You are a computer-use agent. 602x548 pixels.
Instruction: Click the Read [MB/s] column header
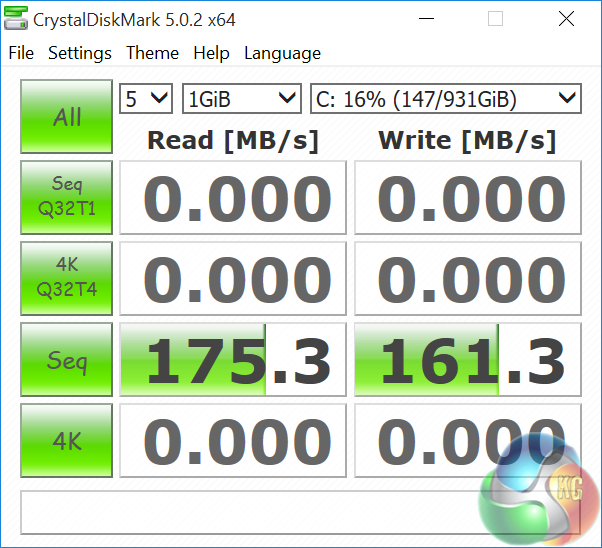point(233,141)
